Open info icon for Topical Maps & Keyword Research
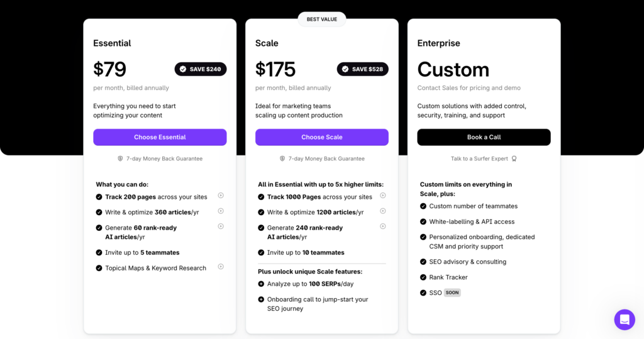Image resolution: width=644 pixels, height=339 pixels. coord(221,267)
